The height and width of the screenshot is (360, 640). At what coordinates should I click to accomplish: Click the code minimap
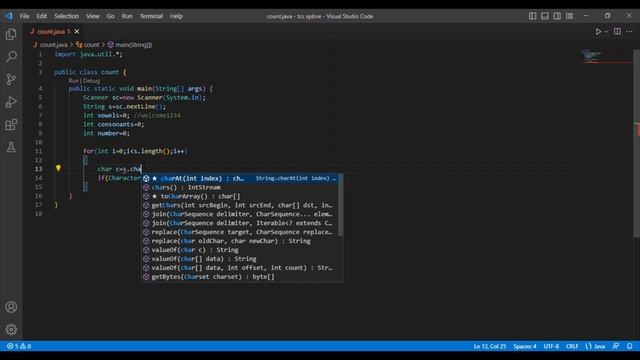click(x=591, y=56)
